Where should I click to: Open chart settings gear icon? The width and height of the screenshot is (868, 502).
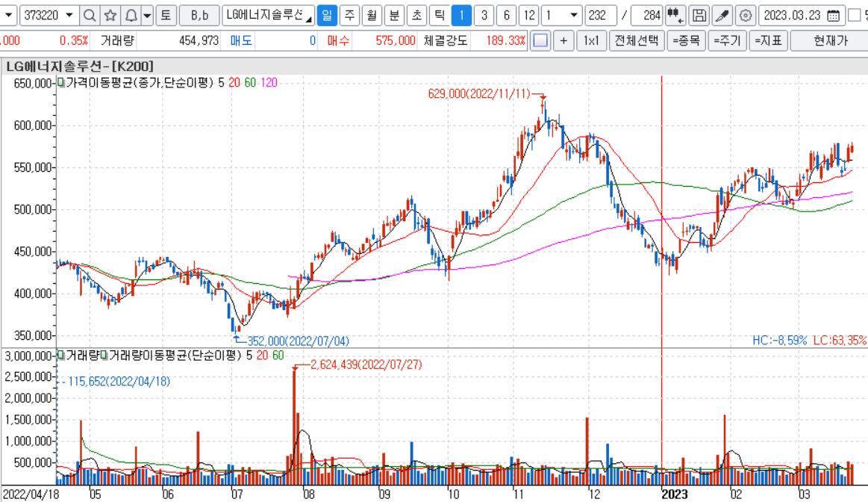click(746, 16)
